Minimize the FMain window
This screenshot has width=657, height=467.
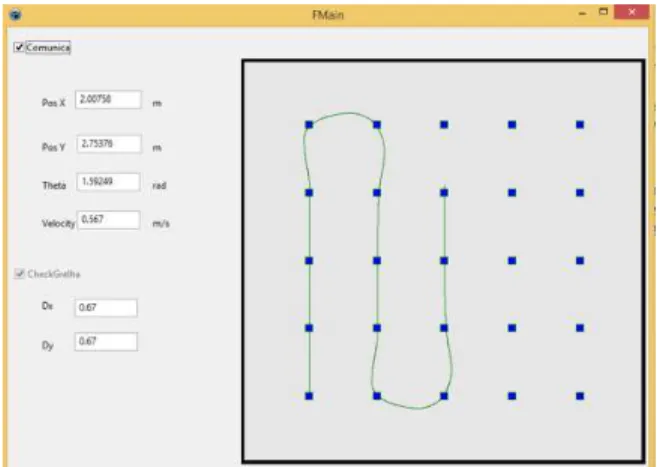582,14
